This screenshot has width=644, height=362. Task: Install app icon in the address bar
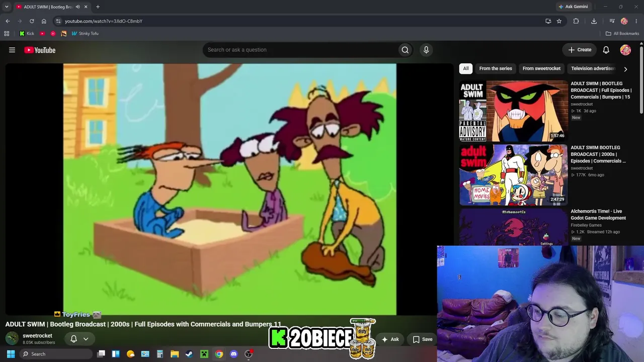coord(548,21)
